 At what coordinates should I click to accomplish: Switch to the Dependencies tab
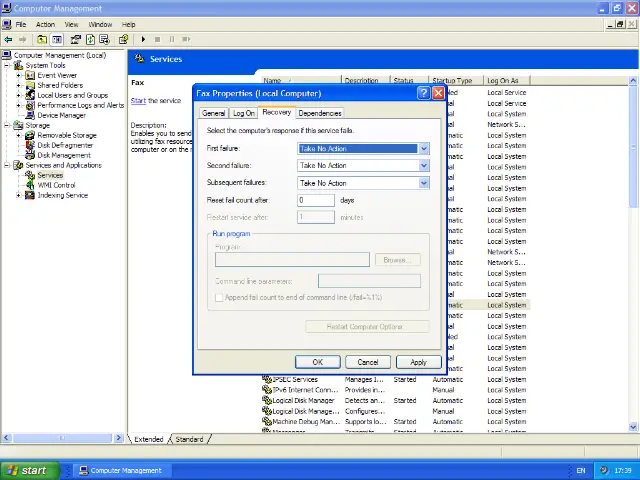(x=320, y=113)
